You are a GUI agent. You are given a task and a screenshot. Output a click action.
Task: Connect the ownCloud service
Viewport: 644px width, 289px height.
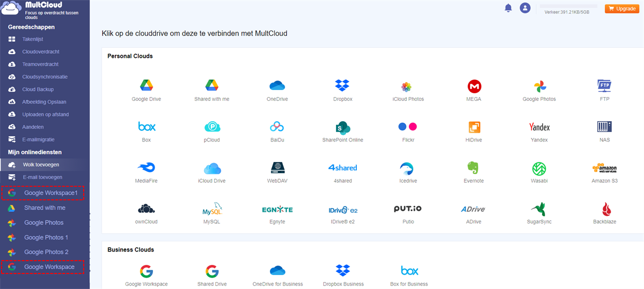coord(147,209)
